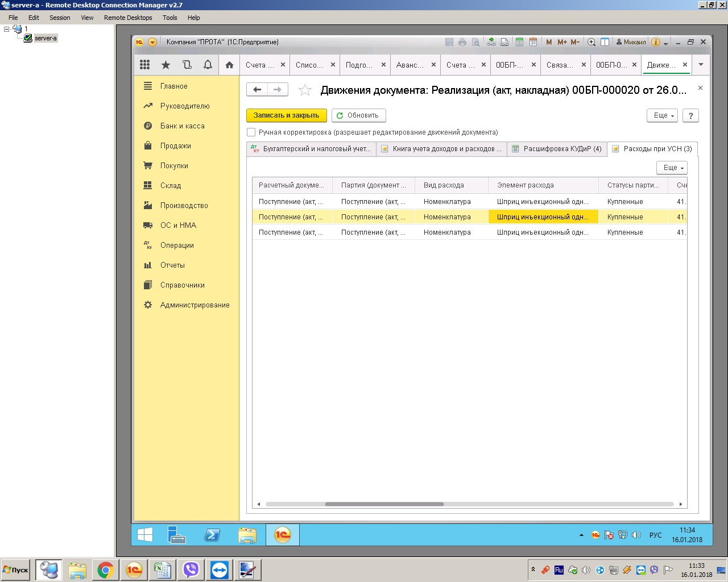Click the printer icon in 1C title bar
The height and width of the screenshot is (582, 728).
[x=462, y=42]
